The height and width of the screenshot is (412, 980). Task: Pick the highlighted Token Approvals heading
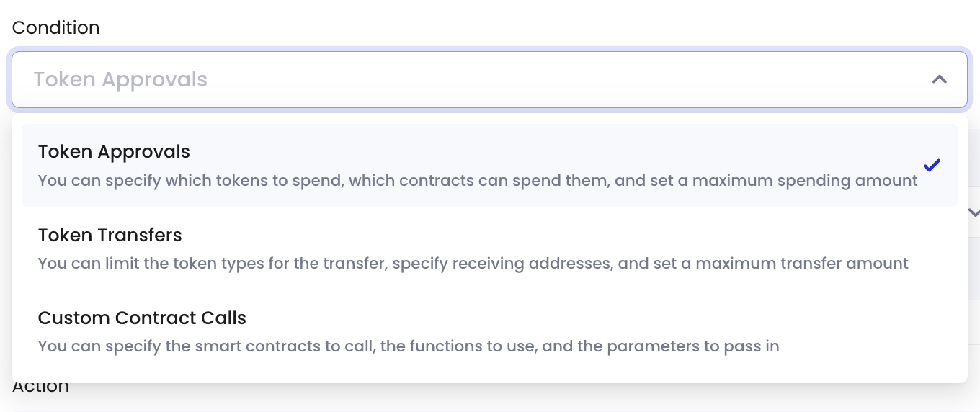(114, 152)
